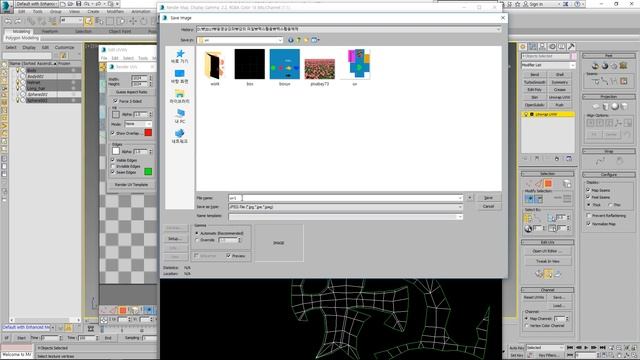Open the Name template dropdown
640x360 pixels.
[460, 216]
